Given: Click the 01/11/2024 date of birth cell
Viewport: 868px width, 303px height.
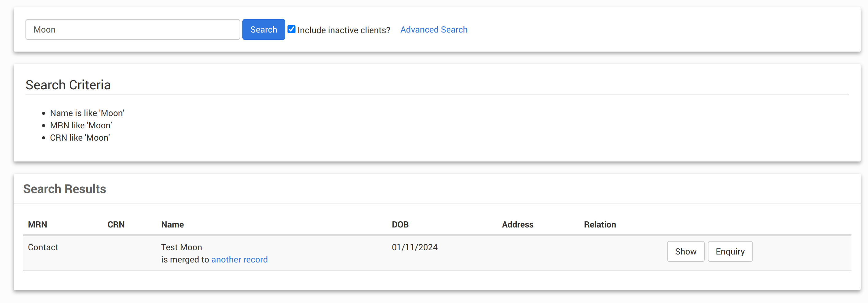Looking at the screenshot, I should [415, 247].
